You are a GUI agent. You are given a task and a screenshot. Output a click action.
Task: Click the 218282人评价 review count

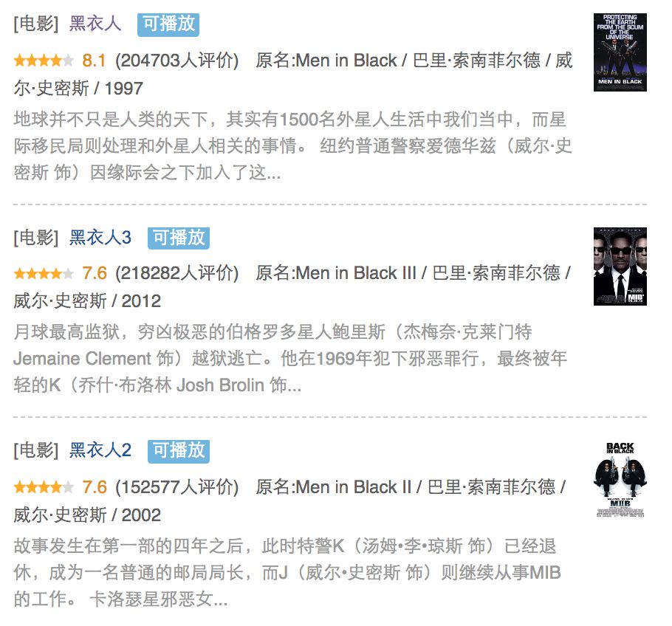point(176,273)
